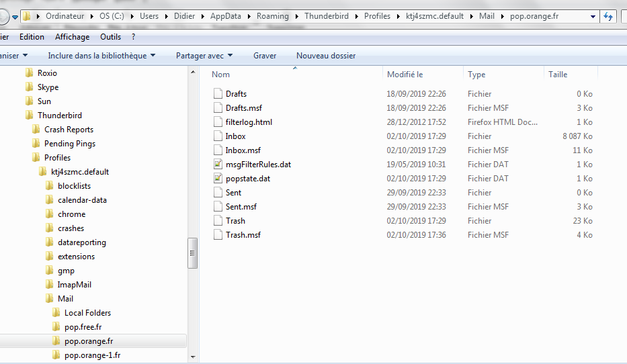Click the calendar-data folder icon

[50, 199]
